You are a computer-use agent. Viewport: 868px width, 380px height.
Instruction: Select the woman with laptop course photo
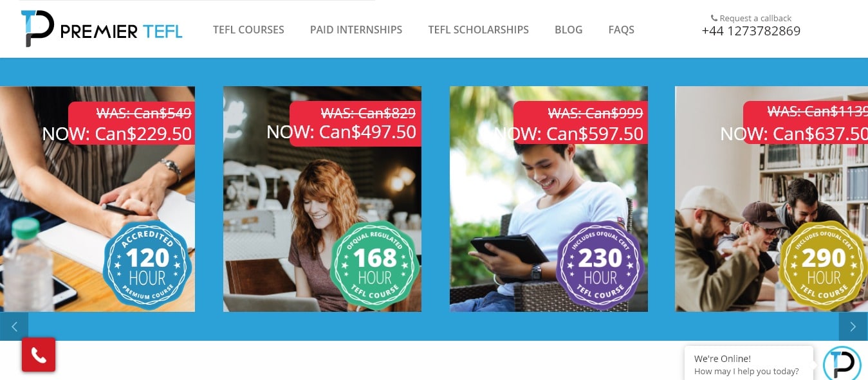tap(322, 199)
